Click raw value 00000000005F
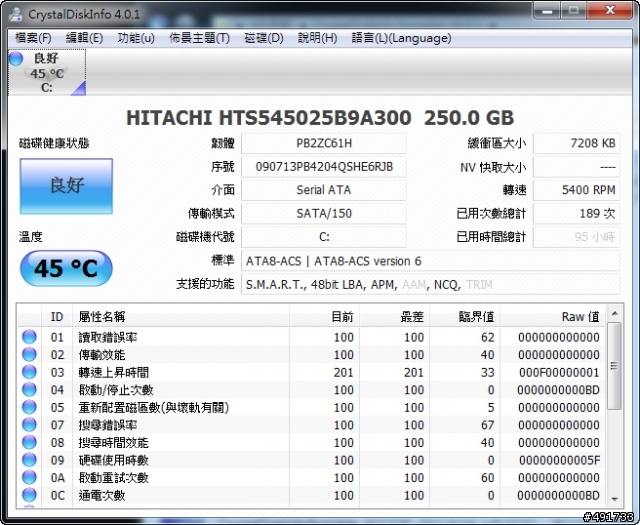 pos(559,460)
